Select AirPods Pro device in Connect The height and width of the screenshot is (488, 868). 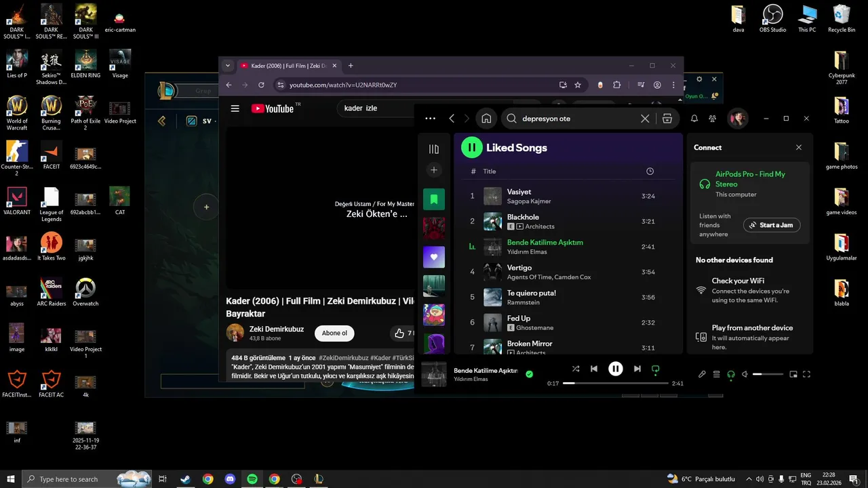coord(750,184)
